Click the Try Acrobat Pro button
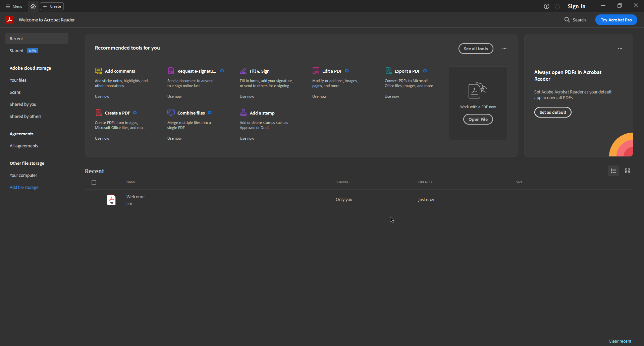The height and width of the screenshot is (346, 644). (616, 20)
